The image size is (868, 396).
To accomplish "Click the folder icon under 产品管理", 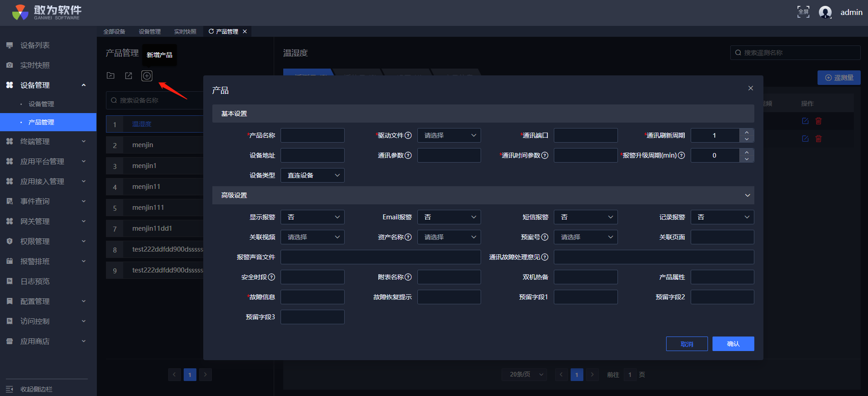I will coord(110,76).
